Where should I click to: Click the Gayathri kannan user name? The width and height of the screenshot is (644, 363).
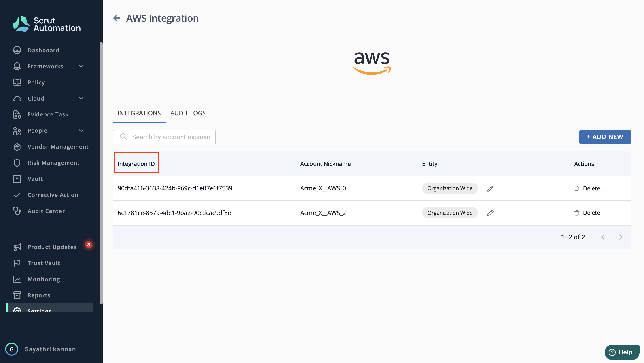[50, 349]
